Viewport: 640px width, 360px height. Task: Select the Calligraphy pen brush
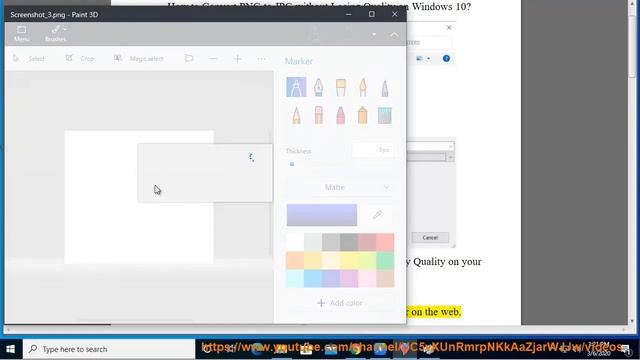[318, 87]
